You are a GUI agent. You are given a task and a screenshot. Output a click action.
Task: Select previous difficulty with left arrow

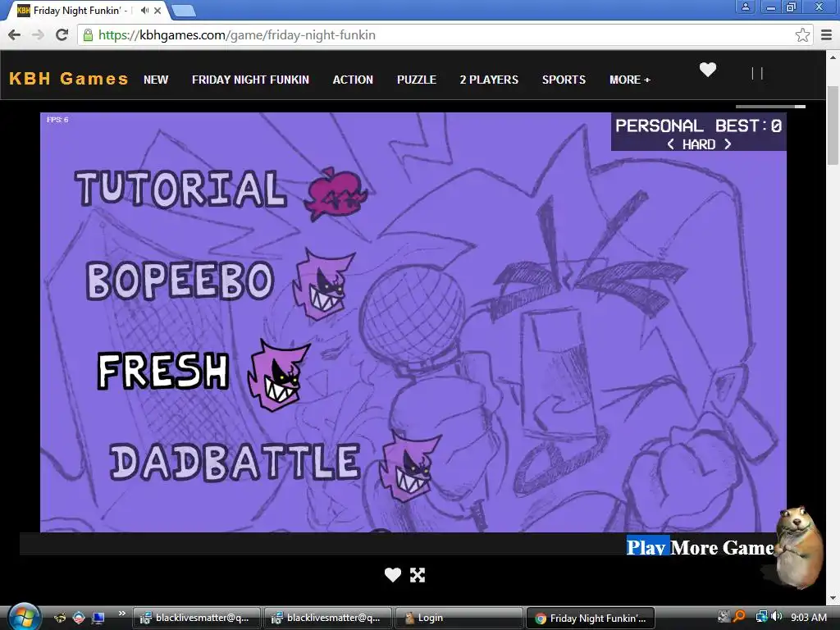[671, 144]
